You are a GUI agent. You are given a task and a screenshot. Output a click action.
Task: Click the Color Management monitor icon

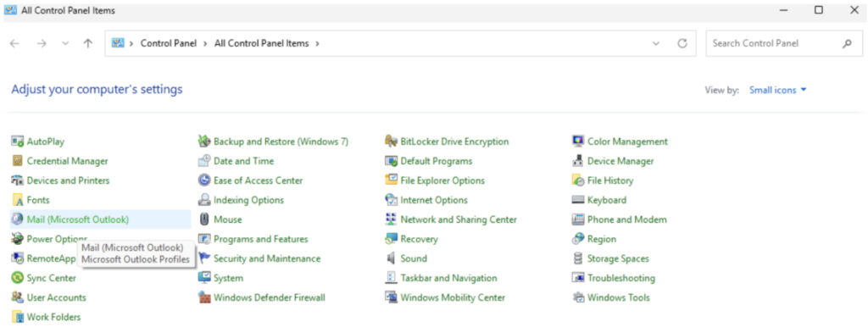click(x=578, y=142)
